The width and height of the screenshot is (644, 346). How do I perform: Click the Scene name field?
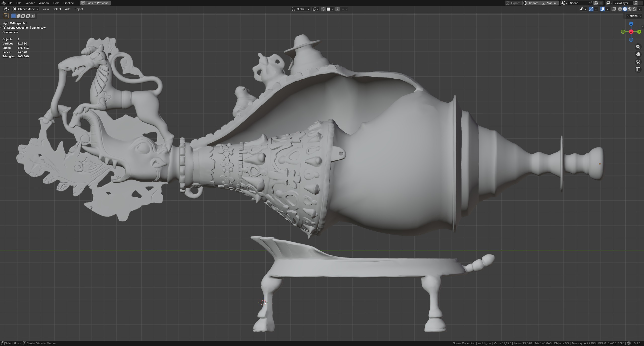click(x=579, y=3)
